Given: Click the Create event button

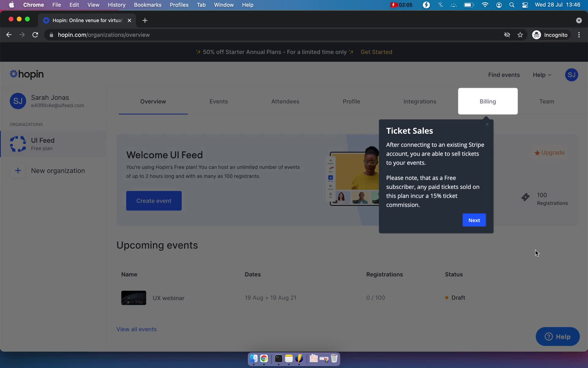Looking at the screenshot, I should click(154, 201).
